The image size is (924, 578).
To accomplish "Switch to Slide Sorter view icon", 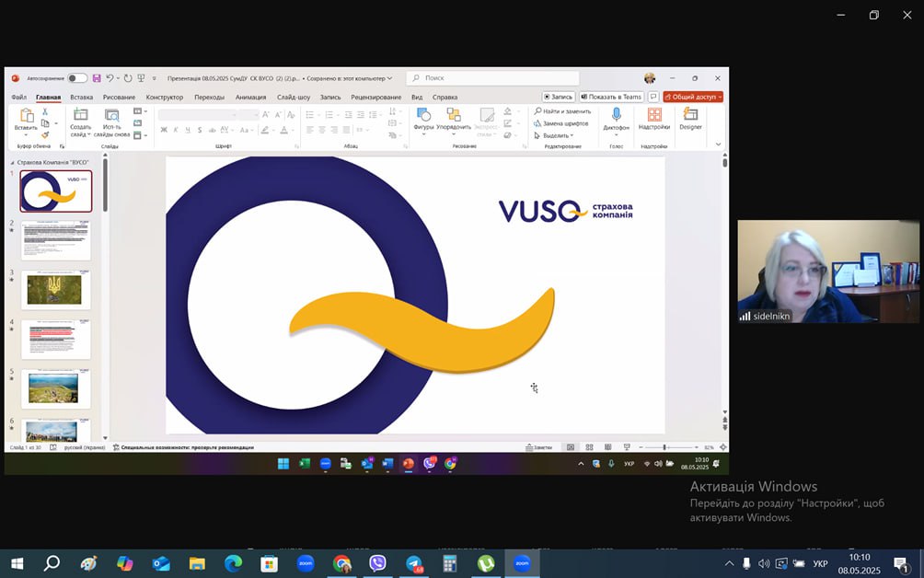I will pyautogui.click(x=589, y=447).
